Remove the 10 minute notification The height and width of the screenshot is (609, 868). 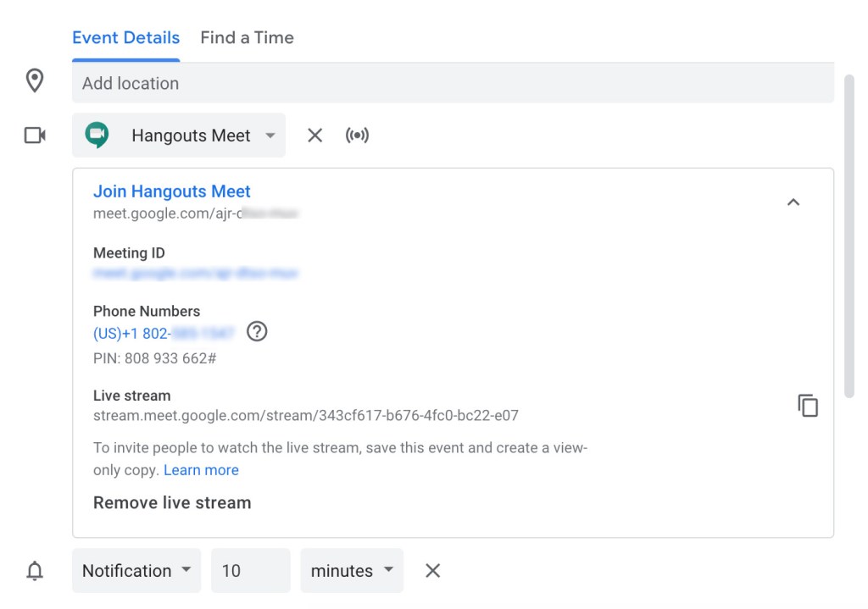pyautogui.click(x=432, y=571)
